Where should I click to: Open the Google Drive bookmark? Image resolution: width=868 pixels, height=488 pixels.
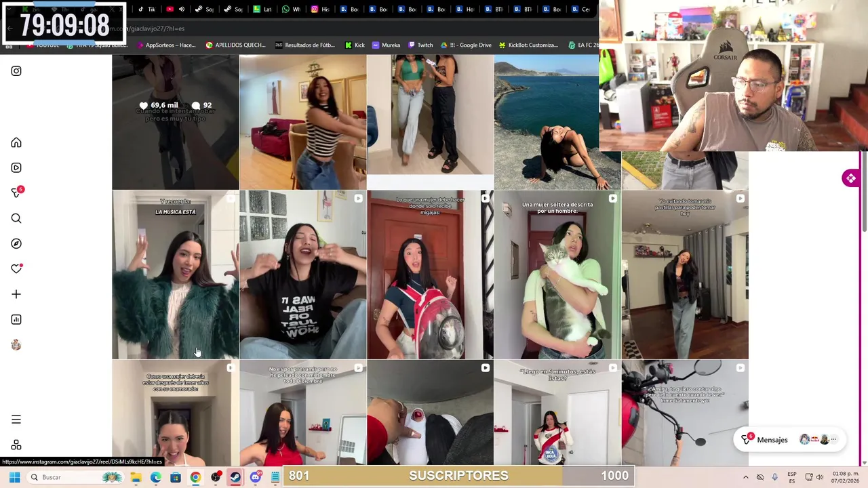(x=466, y=45)
